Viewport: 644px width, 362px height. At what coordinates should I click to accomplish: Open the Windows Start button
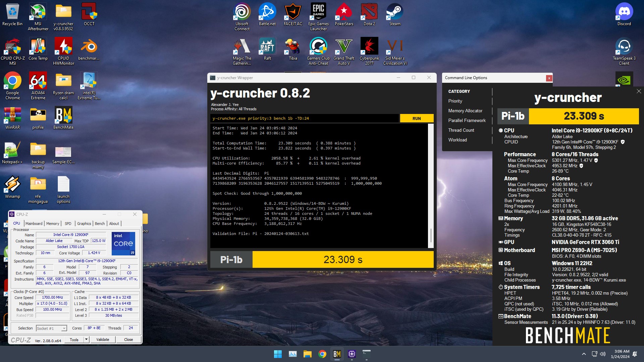(x=278, y=354)
